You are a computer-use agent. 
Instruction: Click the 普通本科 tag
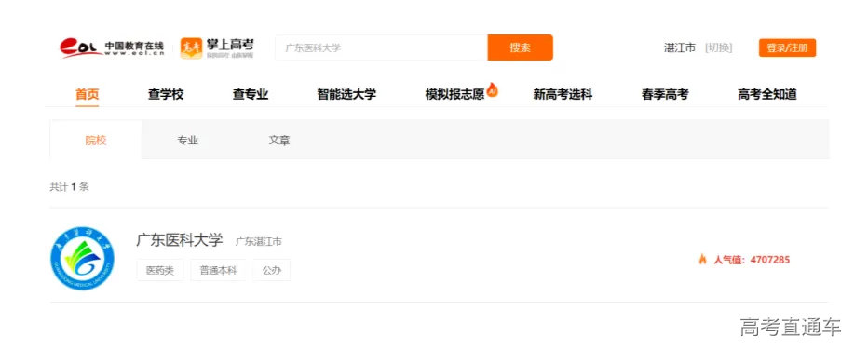(x=218, y=271)
